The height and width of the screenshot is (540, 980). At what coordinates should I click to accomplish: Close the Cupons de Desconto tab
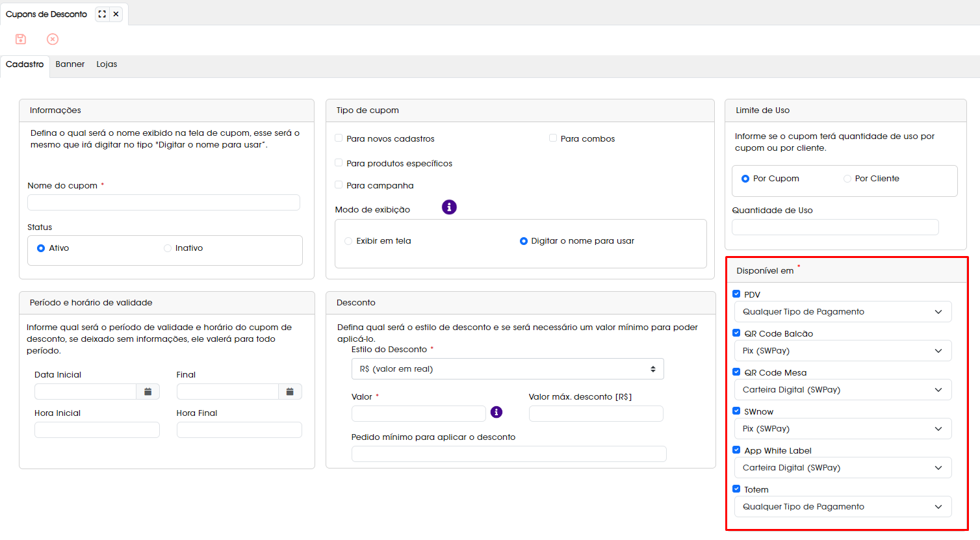pos(116,14)
